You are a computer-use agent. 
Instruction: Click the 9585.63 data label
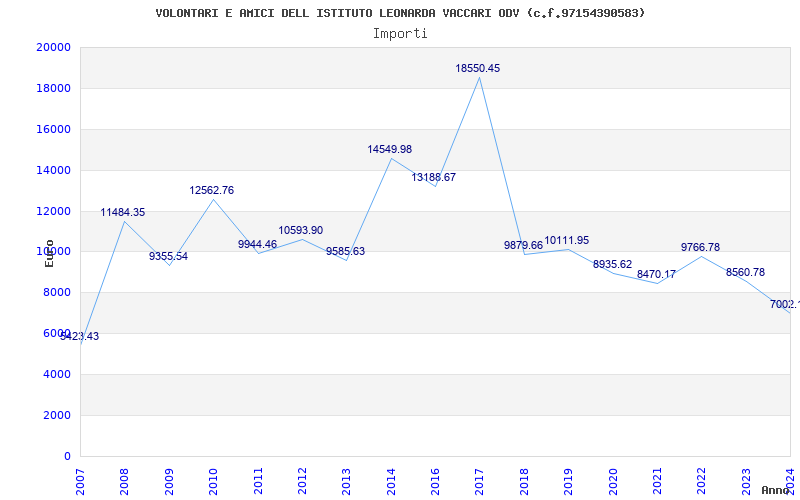(x=345, y=252)
